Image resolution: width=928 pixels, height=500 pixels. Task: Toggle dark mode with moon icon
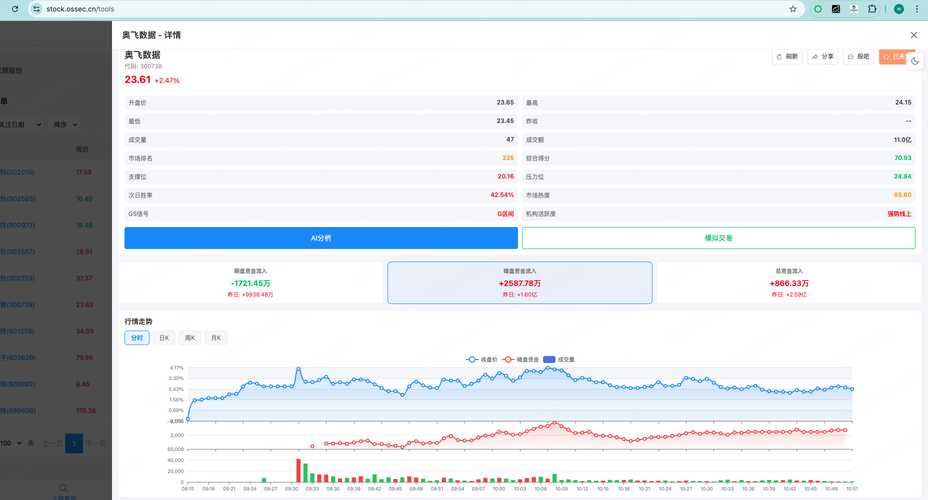(x=915, y=61)
